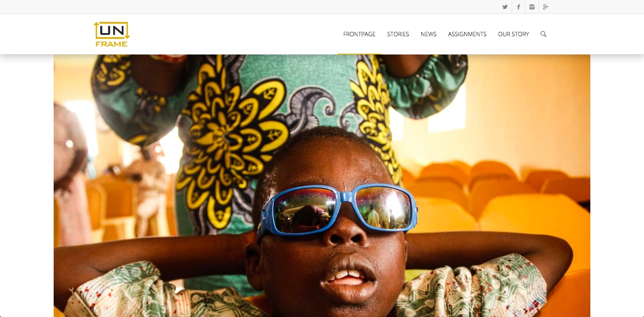Select Assignments in the navigation bar
This screenshot has height=317, width=644.
[x=467, y=34]
